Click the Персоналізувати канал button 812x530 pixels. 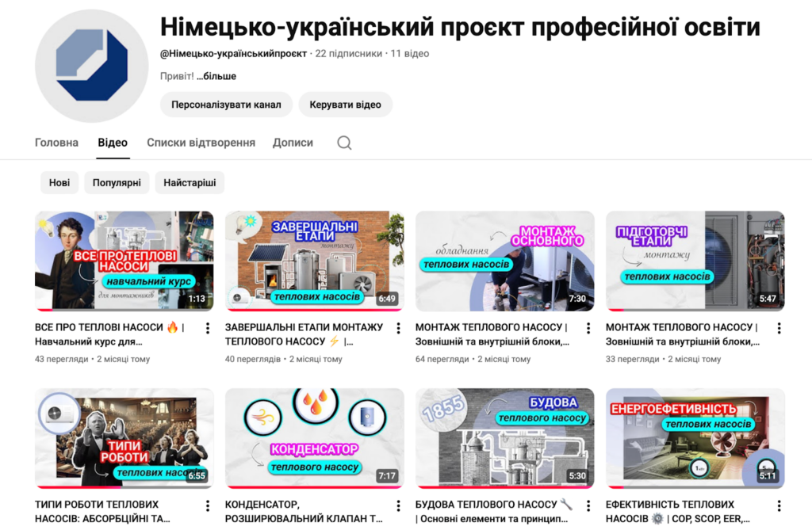[x=226, y=105]
